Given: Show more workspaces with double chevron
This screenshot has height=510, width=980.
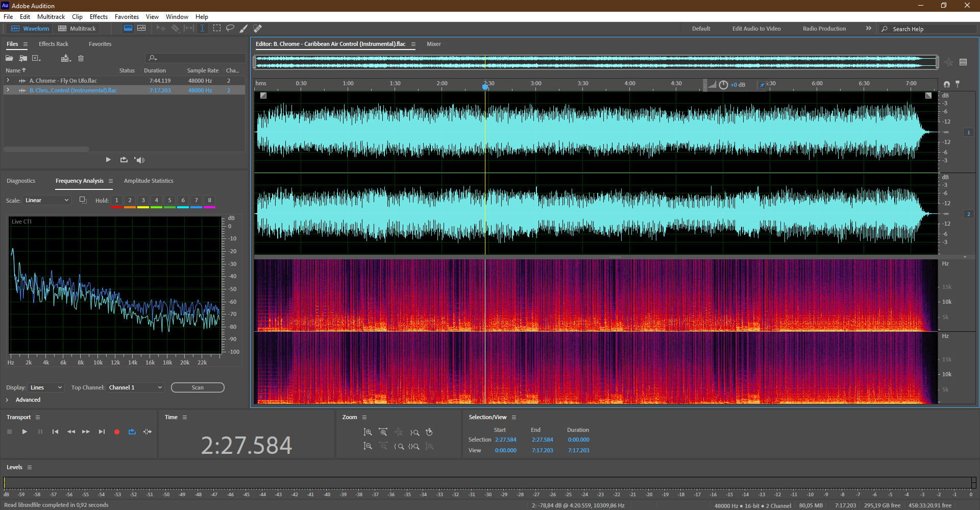Looking at the screenshot, I should (868, 29).
